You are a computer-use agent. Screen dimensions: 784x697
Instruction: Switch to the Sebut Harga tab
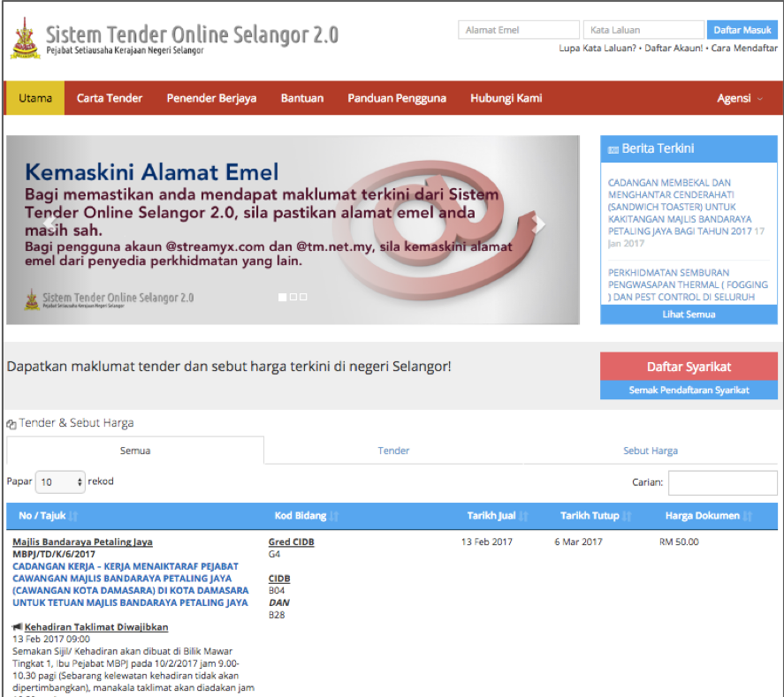coord(651,451)
